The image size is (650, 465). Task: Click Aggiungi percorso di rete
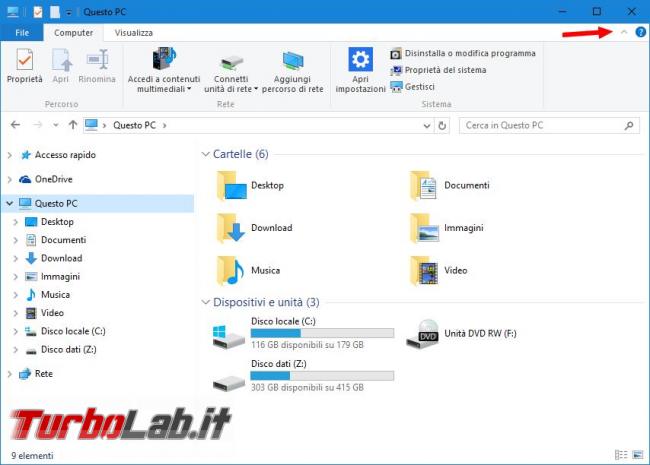tap(293, 73)
